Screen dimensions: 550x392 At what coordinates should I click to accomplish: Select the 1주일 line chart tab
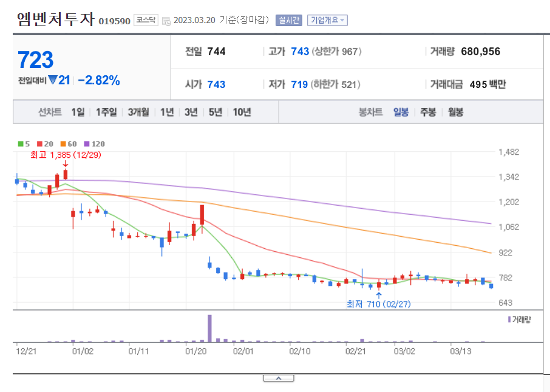coord(106,112)
